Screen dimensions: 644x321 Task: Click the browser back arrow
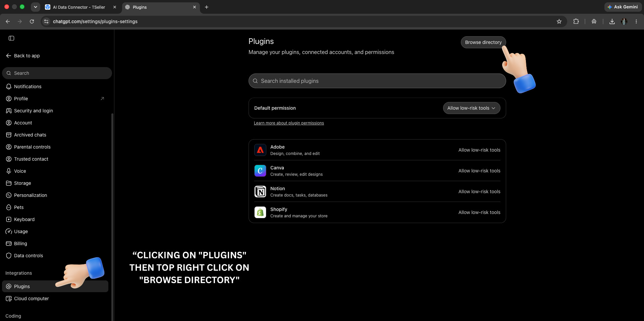[8, 21]
